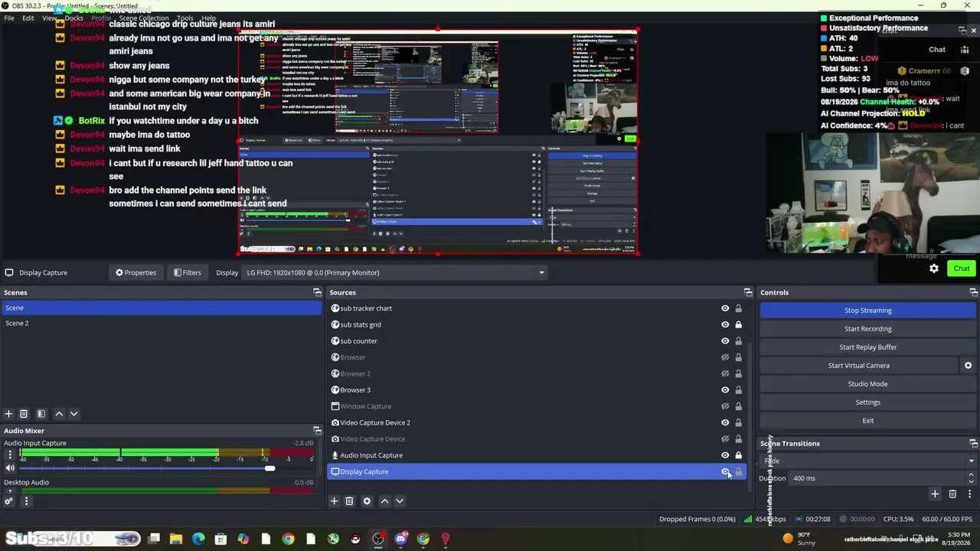
Task: Open OBS Settings from Controls
Action: pyautogui.click(x=868, y=403)
